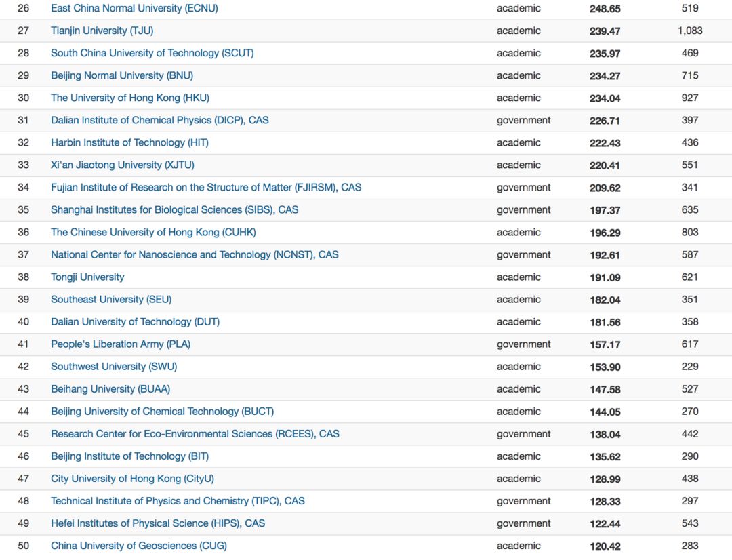Screen dimensions: 732x560
Task: Select count 283 in CUG row
Action: pyautogui.click(x=690, y=546)
